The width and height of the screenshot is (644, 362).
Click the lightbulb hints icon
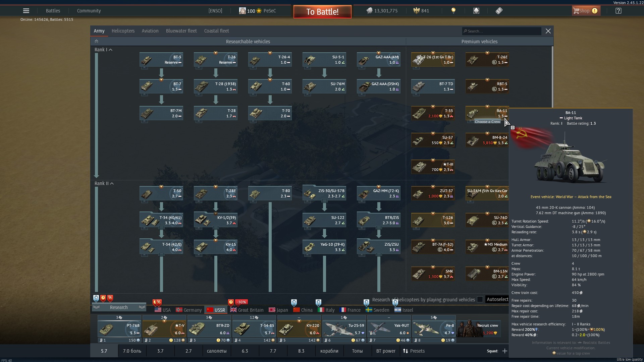pyautogui.click(x=453, y=11)
